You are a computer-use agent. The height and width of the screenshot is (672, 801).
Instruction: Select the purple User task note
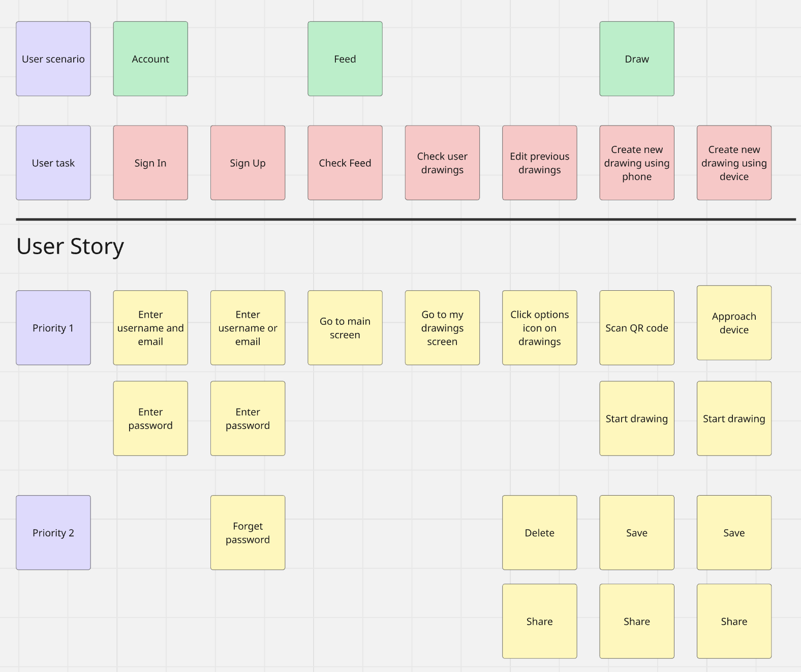point(53,163)
